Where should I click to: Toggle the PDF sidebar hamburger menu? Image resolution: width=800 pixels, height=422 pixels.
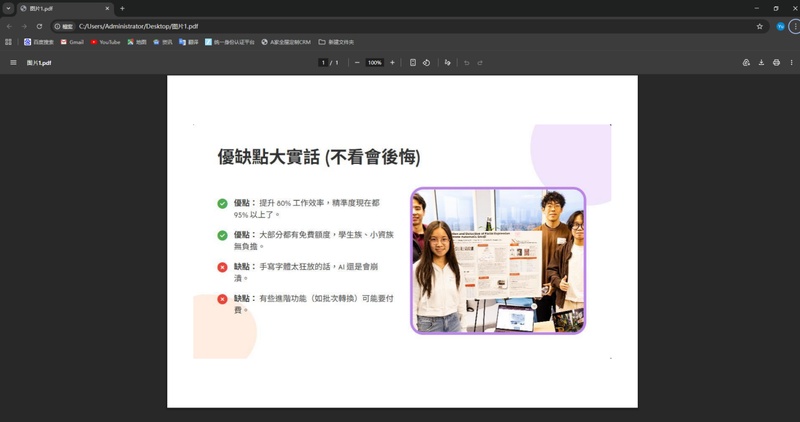pyautogui.click(x=13, y=63)
